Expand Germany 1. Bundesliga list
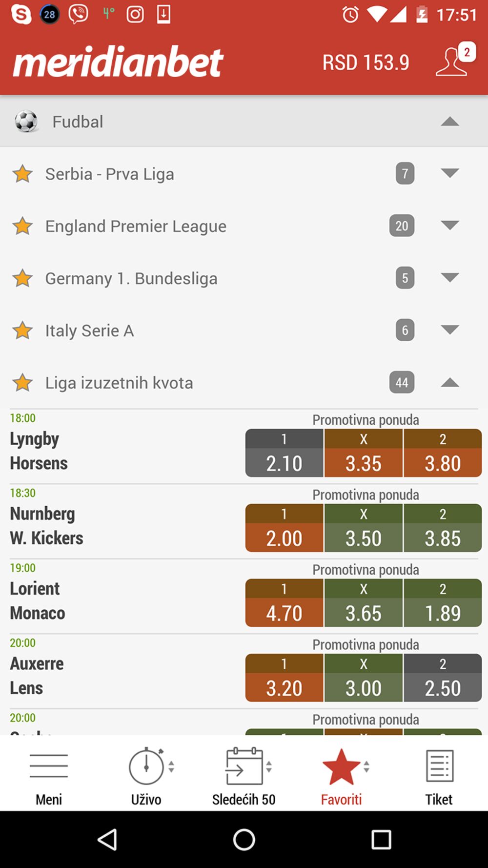 tap(449, 277)
